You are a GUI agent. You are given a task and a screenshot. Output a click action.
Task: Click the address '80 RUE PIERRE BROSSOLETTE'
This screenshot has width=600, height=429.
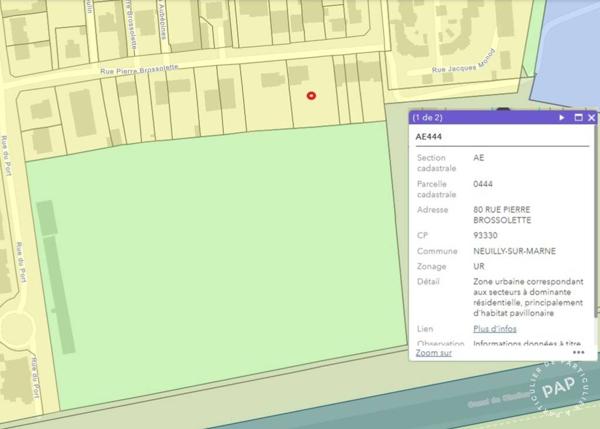click(502, 214)
